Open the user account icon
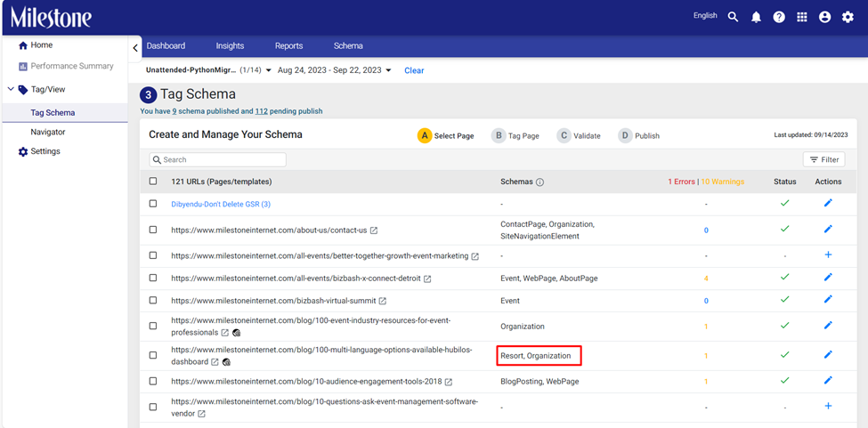This screenshot has width=868, height=428. point(824,17)
